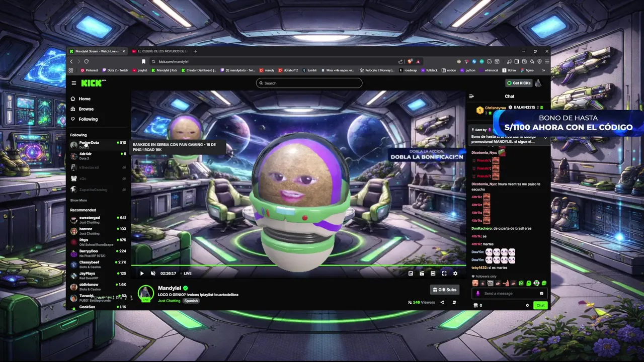
Task: Open Following in Kick sidebar
Action: (84, 119)
